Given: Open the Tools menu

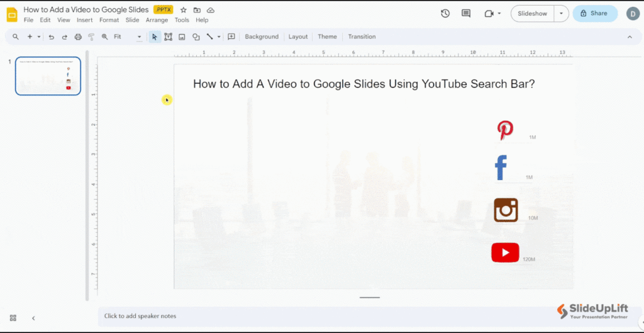Looking at the screenshot, I should pos(182,20).
